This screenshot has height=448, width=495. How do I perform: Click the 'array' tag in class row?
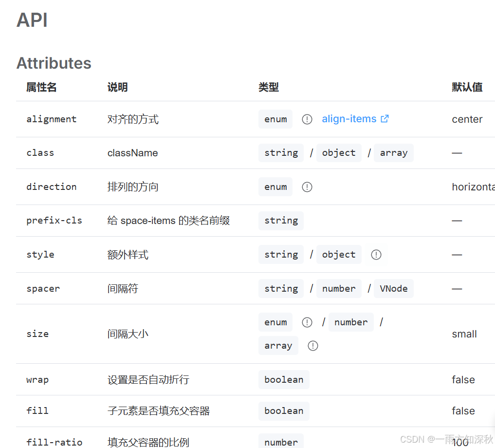click(394, 153)
